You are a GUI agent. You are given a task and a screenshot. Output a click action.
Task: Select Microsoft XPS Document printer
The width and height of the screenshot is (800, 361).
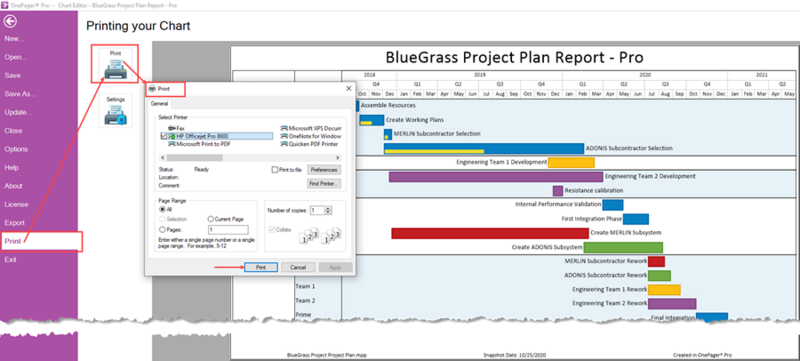(x=311, y=128)
